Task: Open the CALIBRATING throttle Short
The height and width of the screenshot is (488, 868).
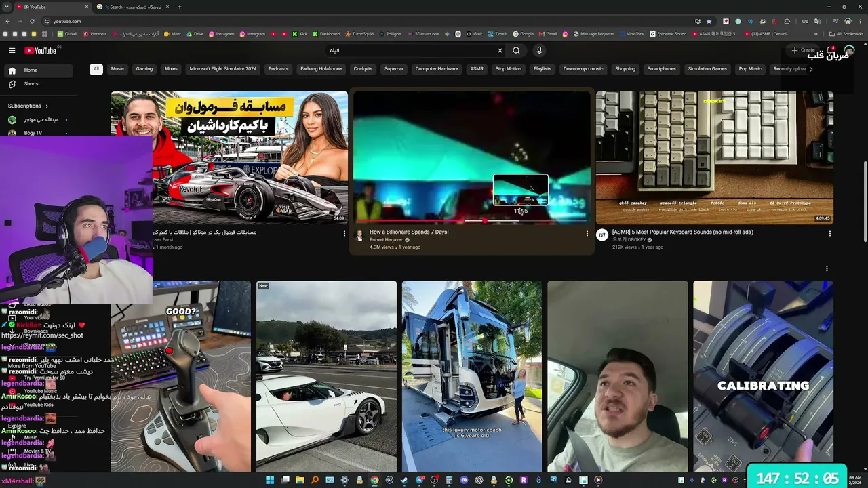Action: point(763,376)
